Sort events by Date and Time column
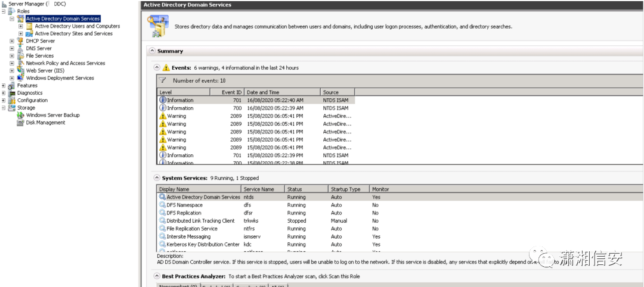 coord(282,92)
